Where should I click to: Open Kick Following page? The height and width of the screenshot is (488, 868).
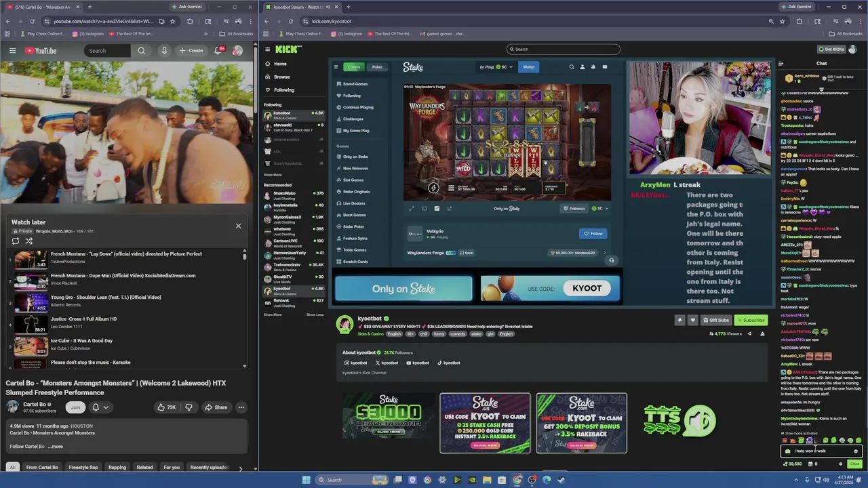pyautogui.click(x=283, y=89)
